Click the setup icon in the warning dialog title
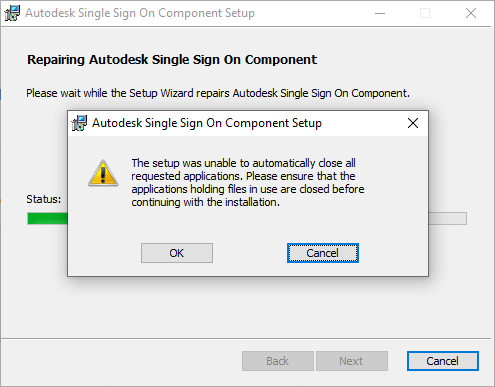This screenshot has width=495, height=387. pos(79,123)
